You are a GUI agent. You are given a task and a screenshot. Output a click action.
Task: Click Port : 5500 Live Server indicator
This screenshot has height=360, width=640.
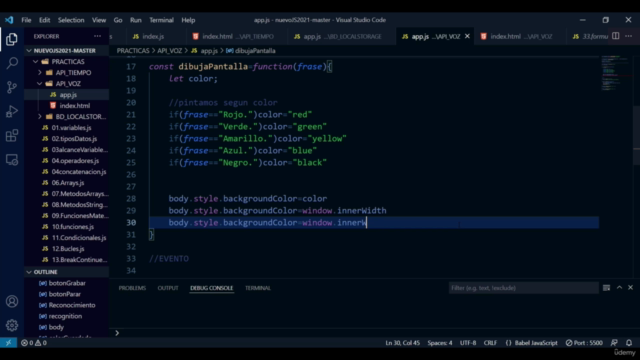click(584, 343)
